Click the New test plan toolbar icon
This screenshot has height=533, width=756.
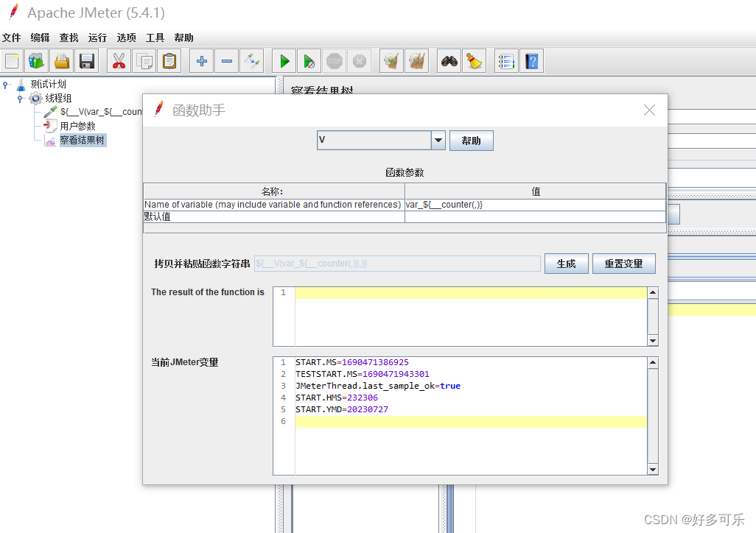13,61
